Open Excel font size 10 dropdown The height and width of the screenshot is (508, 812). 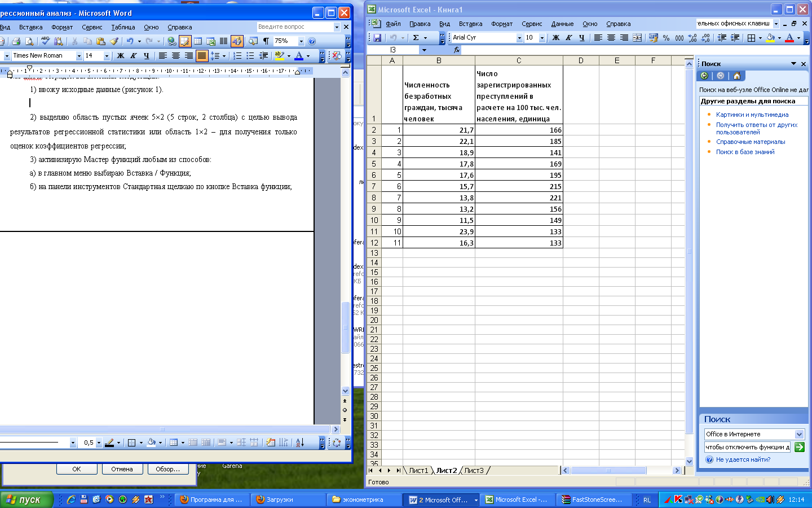(542, 38)
